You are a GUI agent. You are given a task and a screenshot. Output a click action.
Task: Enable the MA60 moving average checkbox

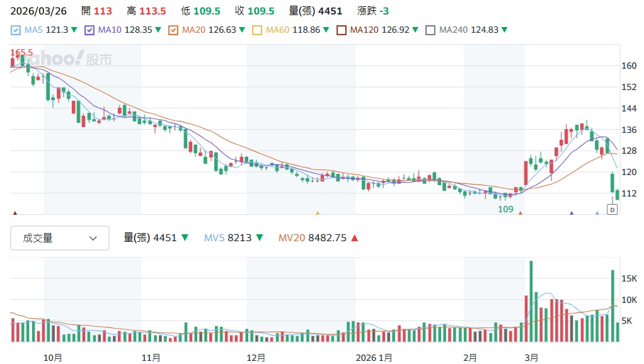[x=257, y=30]
